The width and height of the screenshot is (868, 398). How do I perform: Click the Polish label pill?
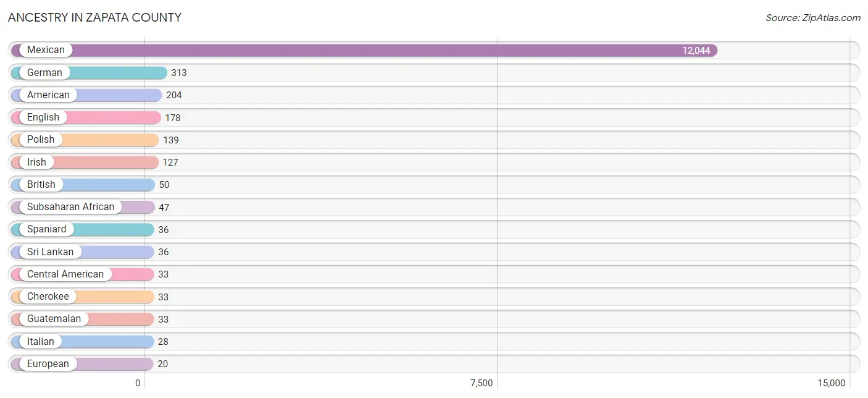click(x=41, y=140)
